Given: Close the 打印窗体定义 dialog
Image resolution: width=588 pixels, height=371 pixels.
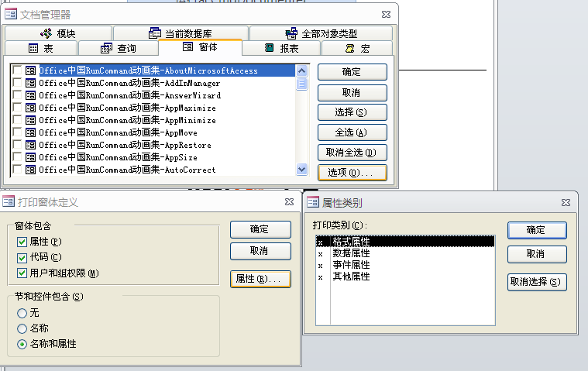Looking at the screenshot, I should click(289, 202).
